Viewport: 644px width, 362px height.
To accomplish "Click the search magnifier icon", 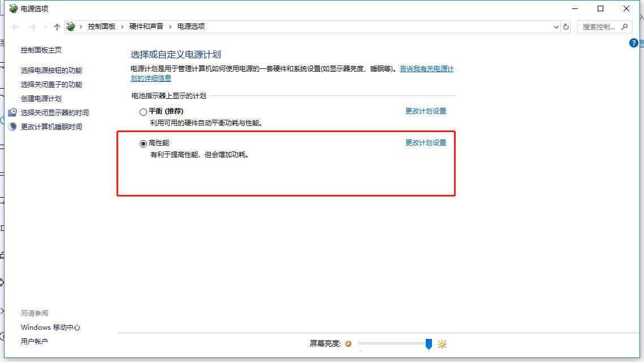I will 623,26.
